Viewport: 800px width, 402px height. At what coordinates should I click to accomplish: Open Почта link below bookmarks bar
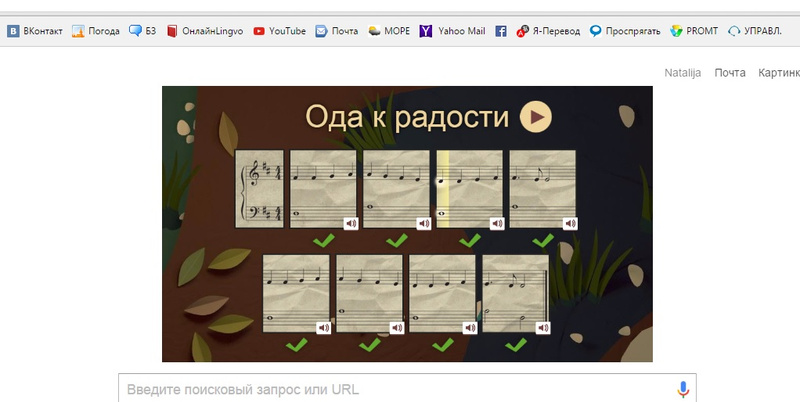coord(730,73)
